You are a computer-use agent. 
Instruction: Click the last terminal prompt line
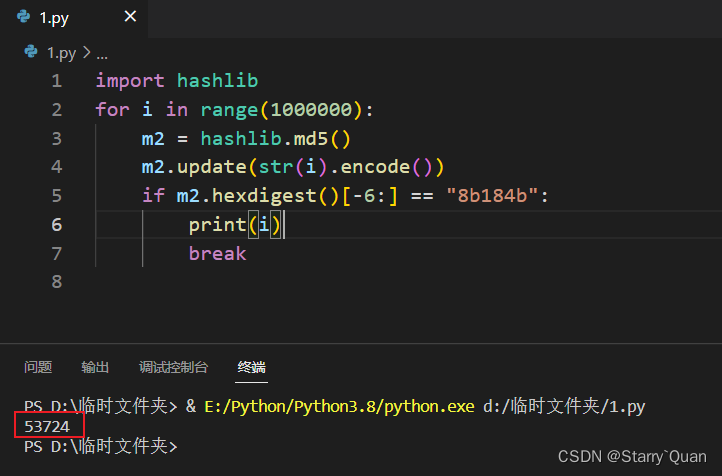click(x=100, y=446)
